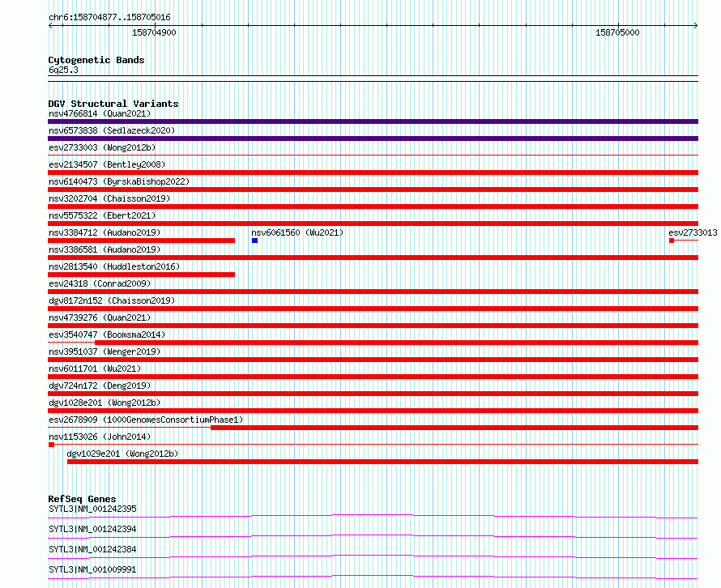The image size is (721, 588).
Task: Click the small blue nsv6061560 variant marker
Action: pos(254,241)
